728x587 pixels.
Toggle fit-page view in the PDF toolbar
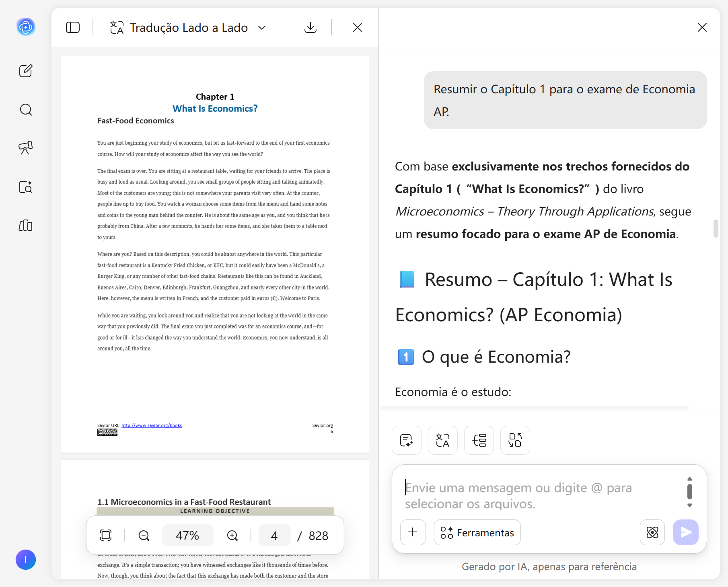[105, 535]
